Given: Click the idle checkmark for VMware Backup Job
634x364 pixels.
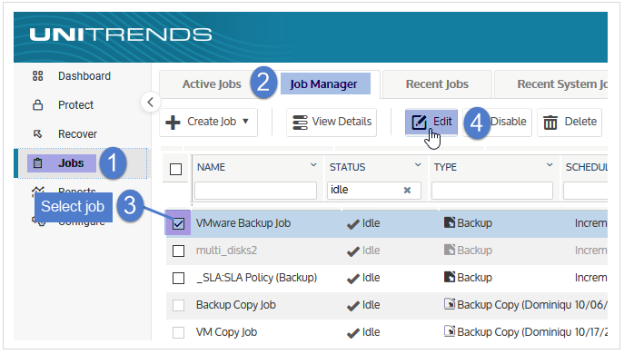Looking at the screenshot, I should click(353, 224).
